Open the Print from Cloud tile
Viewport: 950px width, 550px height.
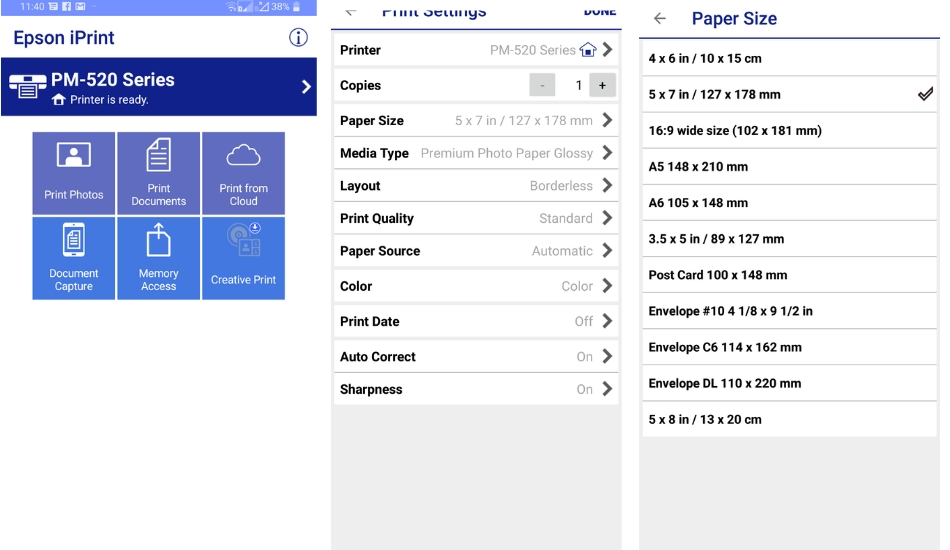[244, 173]
